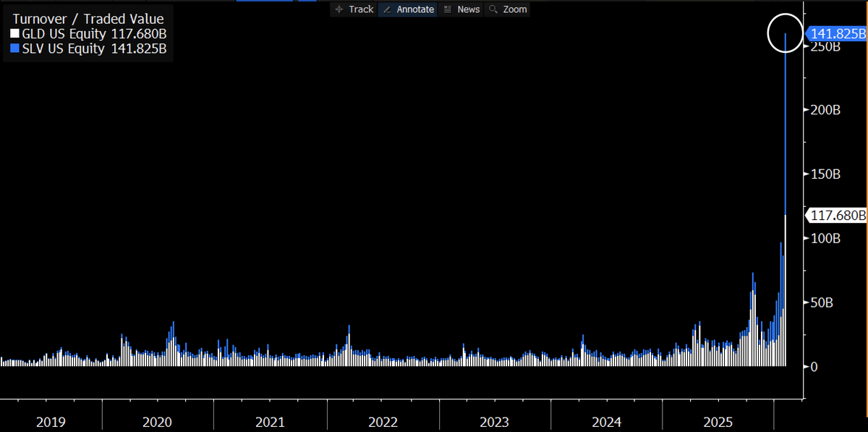Click the News list icon
The width and height of the screenshot is (868, 432).
pyautogui.click(x=448, y=9)
